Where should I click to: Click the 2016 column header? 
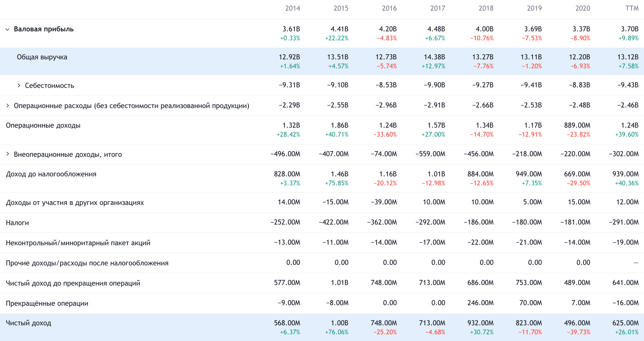point(389,8)
